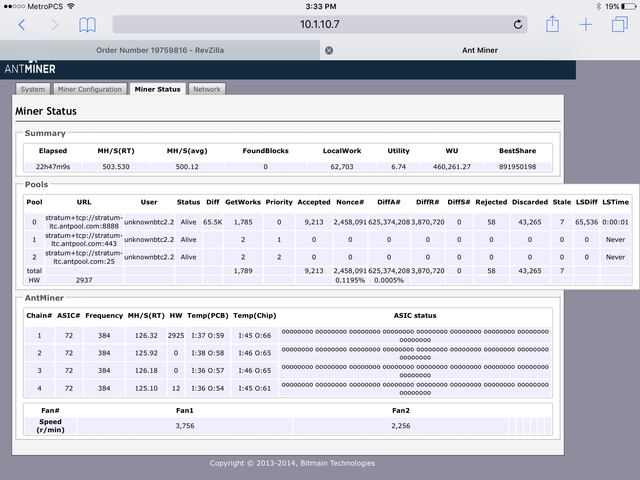Tap the Bluetooth status icon
This screenshot has width=640, height=480.
(x=598, y=7)
